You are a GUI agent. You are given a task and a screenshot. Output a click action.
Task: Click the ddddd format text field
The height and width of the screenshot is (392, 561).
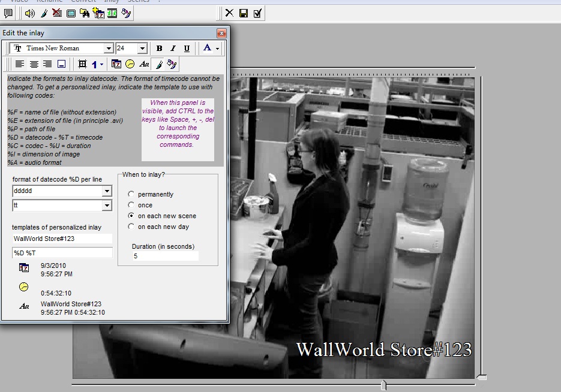(58, 191)
